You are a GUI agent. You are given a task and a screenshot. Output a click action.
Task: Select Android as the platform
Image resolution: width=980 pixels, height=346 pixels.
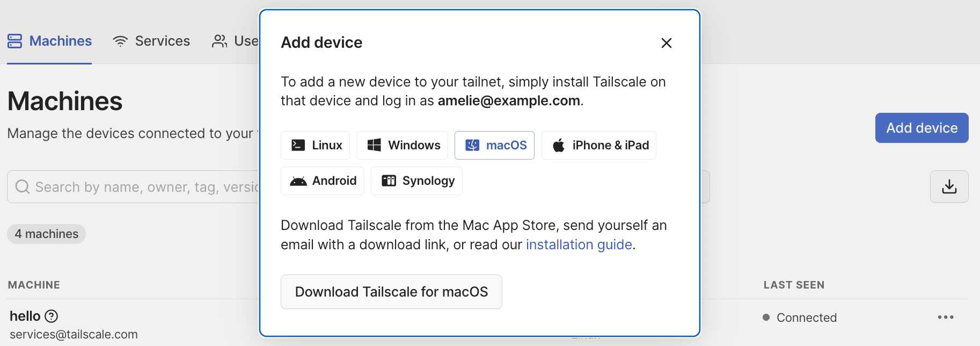(322, 181)
